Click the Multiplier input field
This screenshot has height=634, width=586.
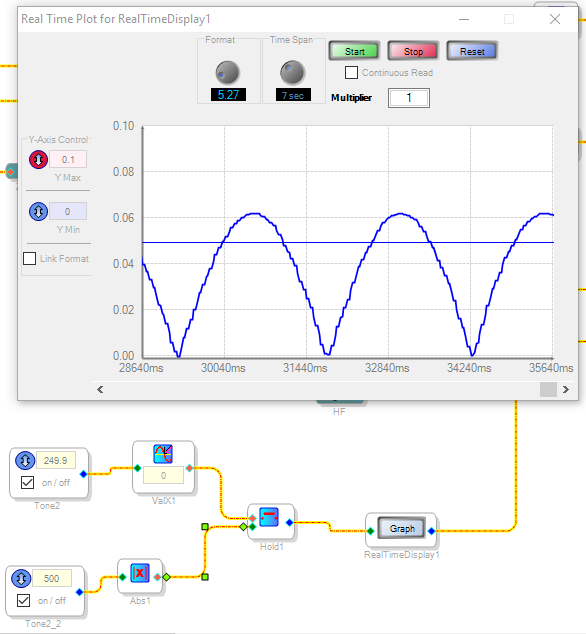(409, 98)
